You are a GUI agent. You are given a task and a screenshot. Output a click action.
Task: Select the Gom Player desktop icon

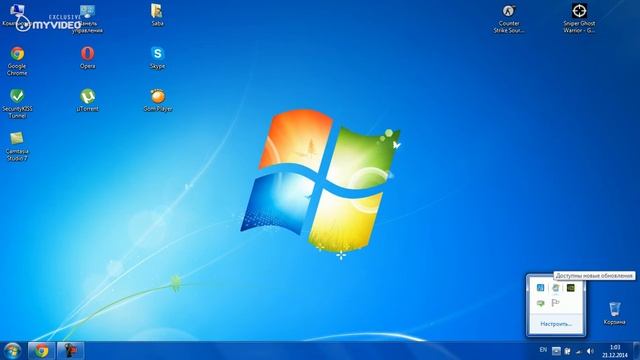158,100
